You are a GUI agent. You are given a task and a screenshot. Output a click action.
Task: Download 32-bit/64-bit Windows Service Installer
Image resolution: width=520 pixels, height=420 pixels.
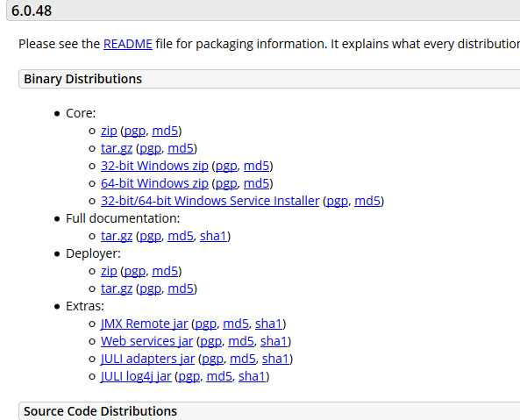[210, 201]
